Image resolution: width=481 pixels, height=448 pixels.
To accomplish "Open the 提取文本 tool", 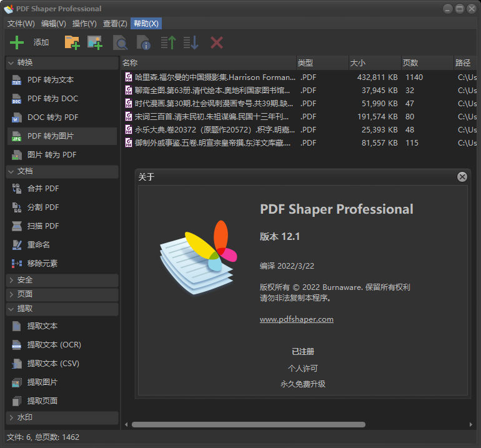I will [62, 326].
